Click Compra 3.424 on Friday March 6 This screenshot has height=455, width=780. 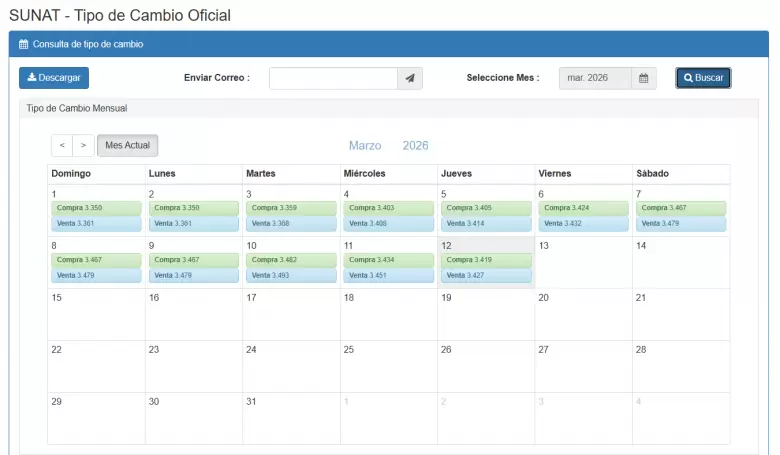[x=583, y=208]
